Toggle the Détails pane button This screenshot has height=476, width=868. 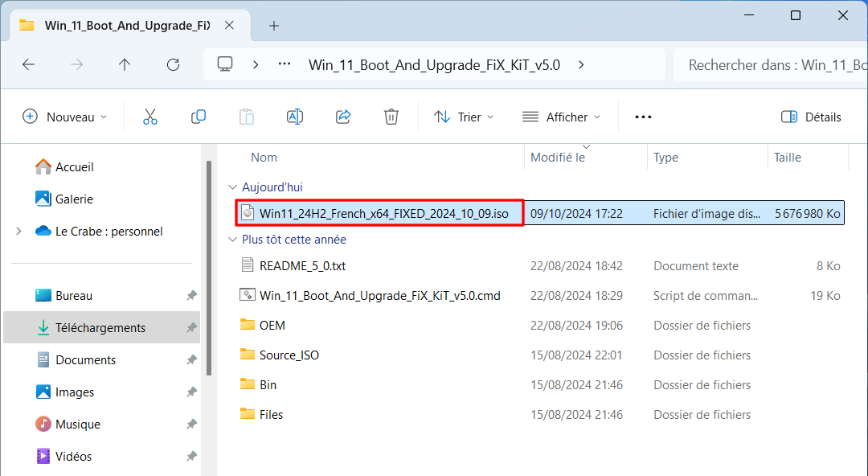(x=811, y=117)
